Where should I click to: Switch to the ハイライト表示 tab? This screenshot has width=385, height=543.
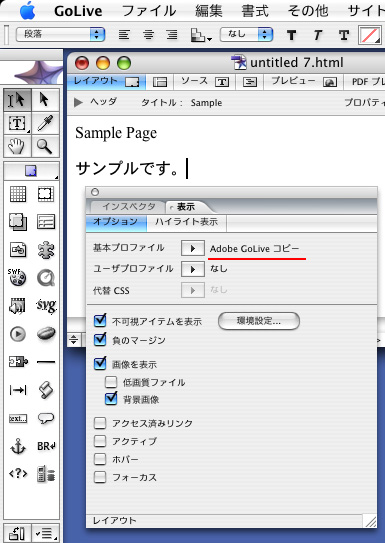click(187, 222)
